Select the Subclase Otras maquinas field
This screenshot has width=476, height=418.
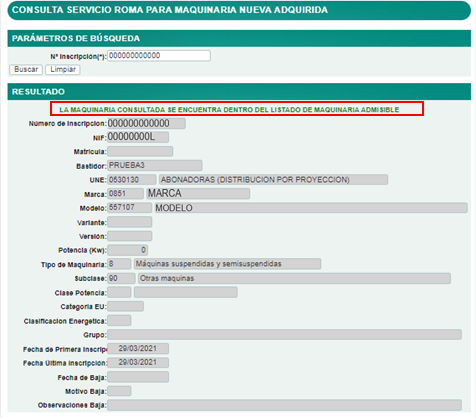[294, 278]
